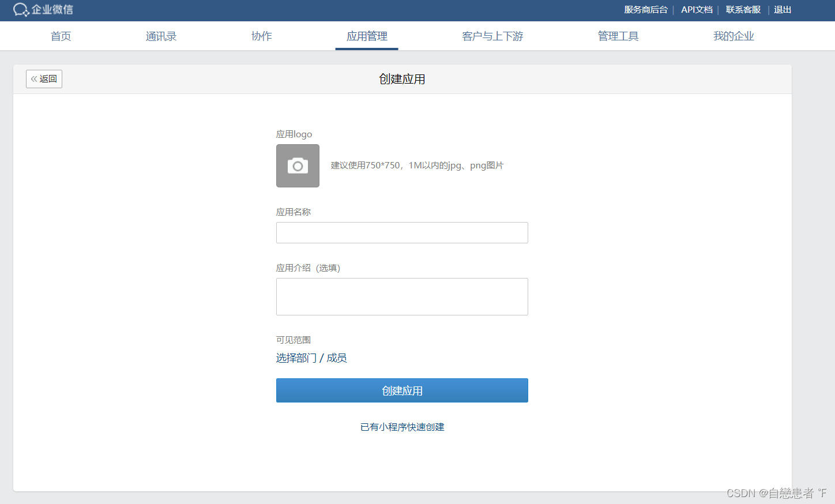Switch to the 首页 tab
835x504 pixels.
tap(61, 36)
